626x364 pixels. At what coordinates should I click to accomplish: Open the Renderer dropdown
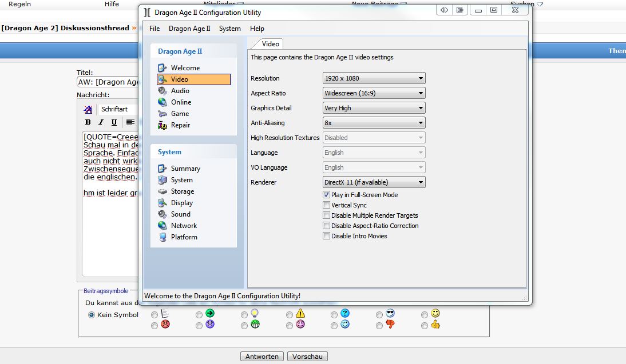pos(374,182)
